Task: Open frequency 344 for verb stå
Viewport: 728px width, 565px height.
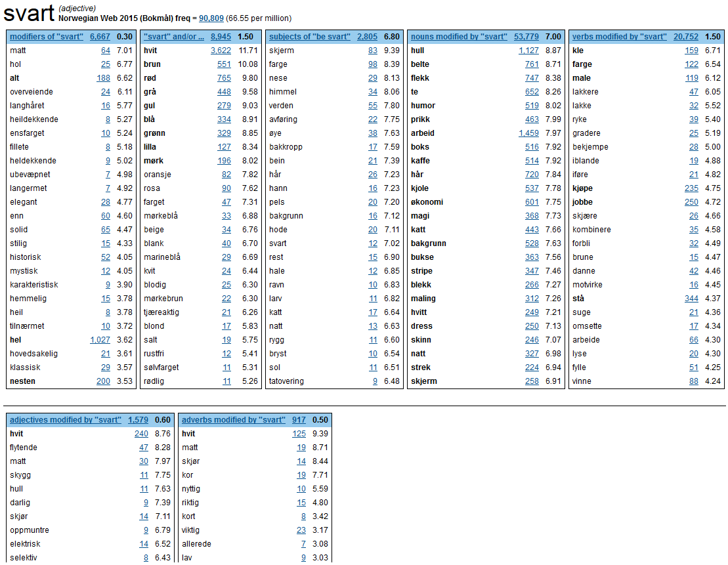Action: click(691, 299)
